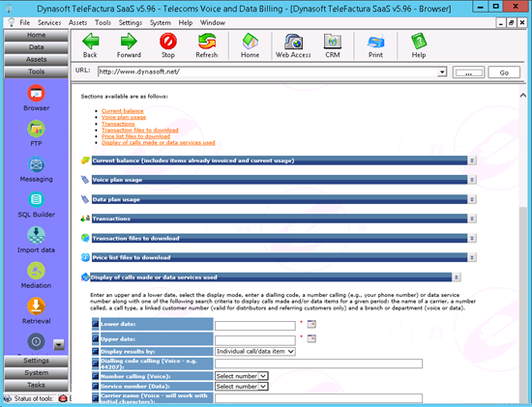532x407 pixels.
Task: Open the URL history dropdown
Action: (442, 72)
